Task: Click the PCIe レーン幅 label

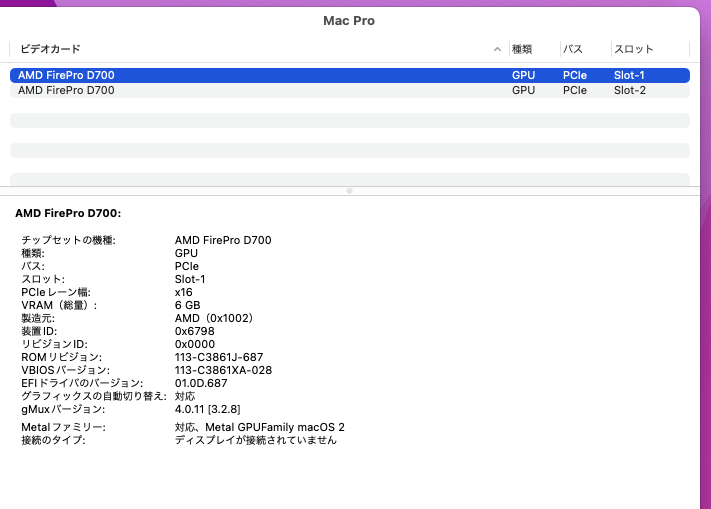Action: pos(56,292)
